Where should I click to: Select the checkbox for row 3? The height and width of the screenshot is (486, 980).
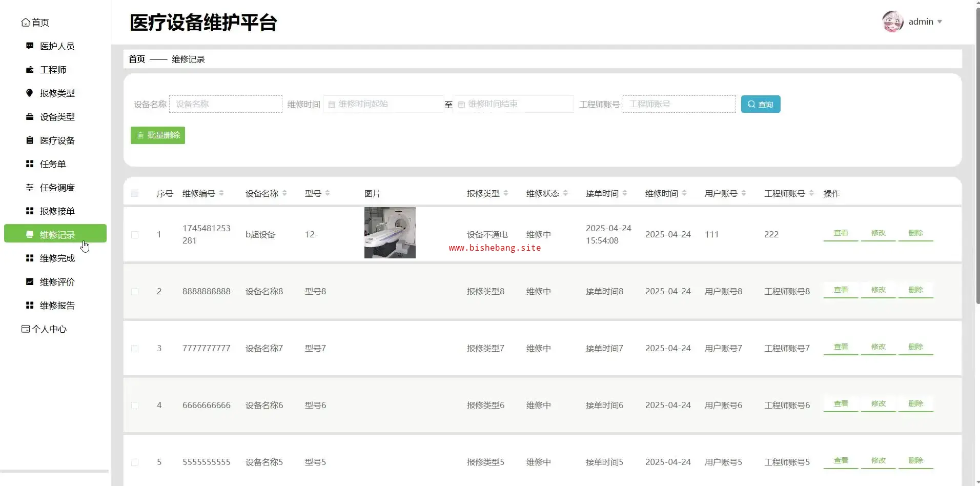click(x=135, y=349)
